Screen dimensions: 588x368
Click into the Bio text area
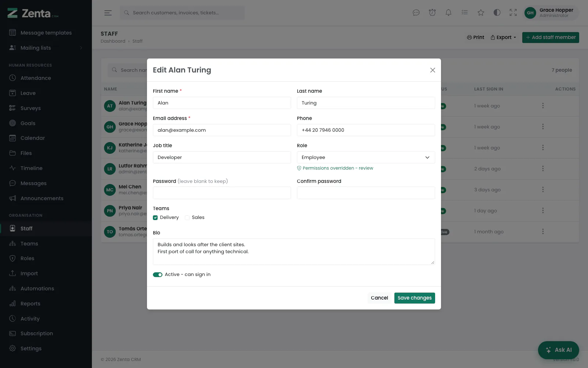294,252
